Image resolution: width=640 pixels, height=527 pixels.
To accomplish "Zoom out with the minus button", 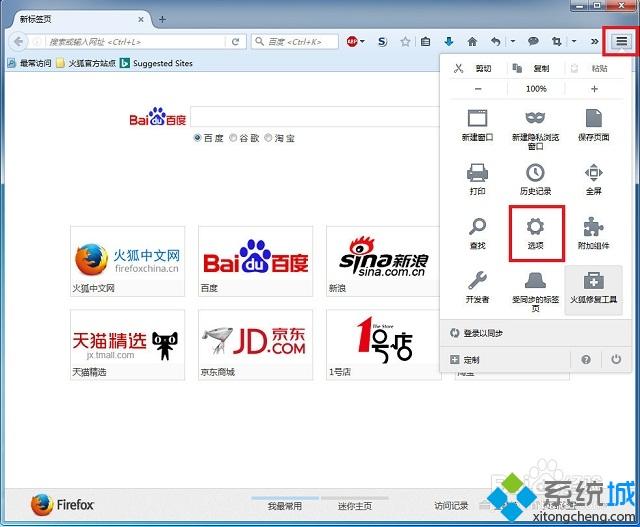I will pos(478,89).
